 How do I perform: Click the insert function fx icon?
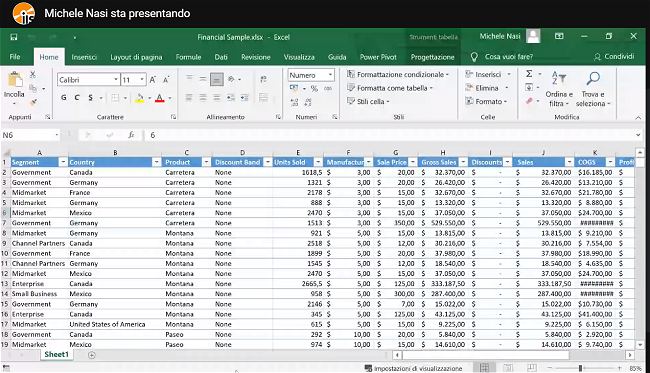click(x=131, y=135)
